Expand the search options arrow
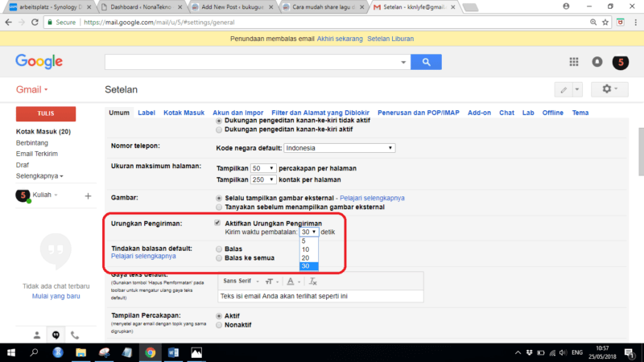The height and width of the screenshot is (362, 644). 403,63
